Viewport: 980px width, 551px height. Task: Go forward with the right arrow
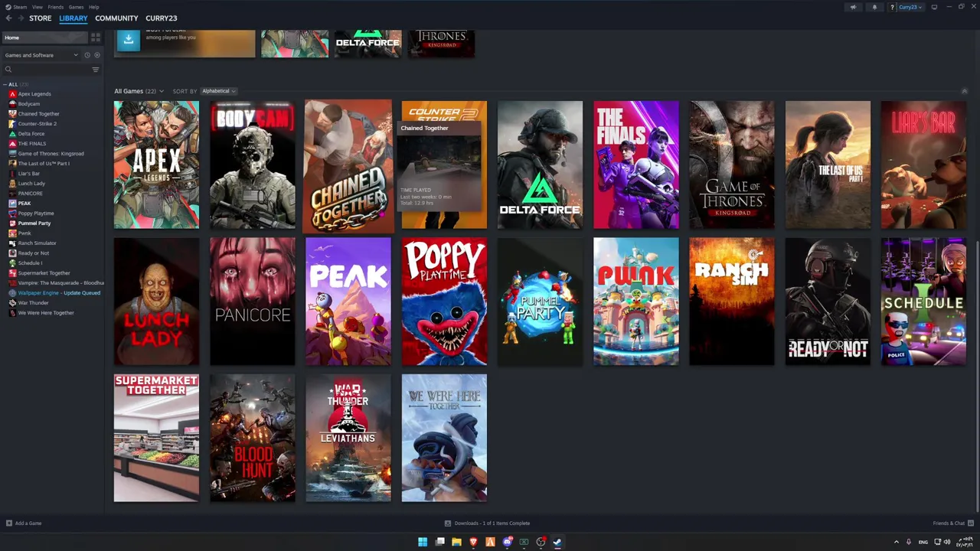click(20, 18)
